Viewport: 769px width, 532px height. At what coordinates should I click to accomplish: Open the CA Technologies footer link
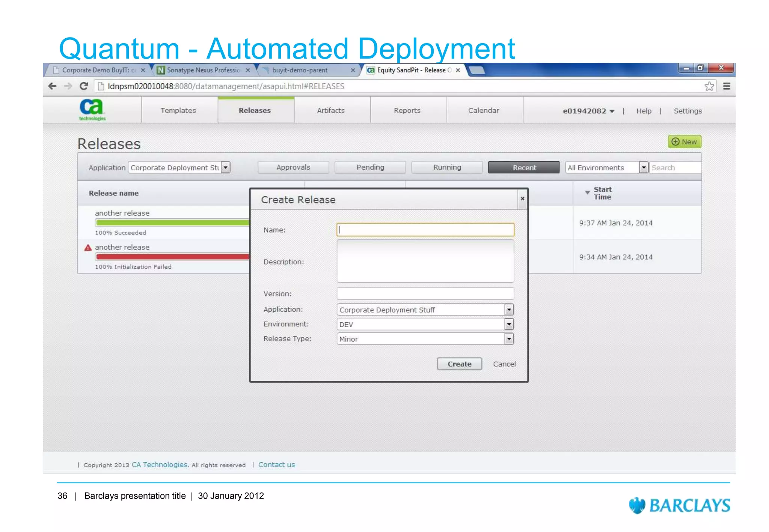coord(160,464)
